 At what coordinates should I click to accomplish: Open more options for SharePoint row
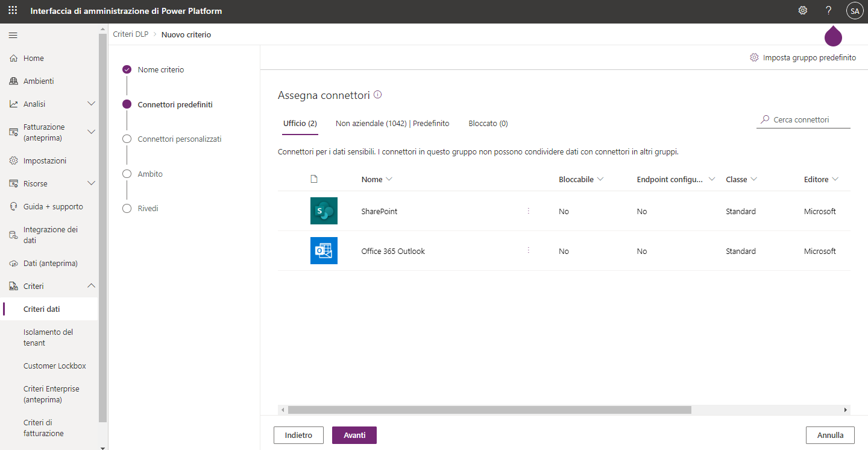(529, 211)
